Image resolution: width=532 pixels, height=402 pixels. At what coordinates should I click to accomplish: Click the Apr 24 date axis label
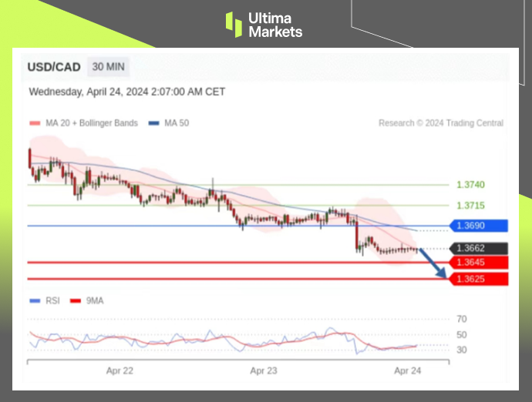(x=408, y=371)
